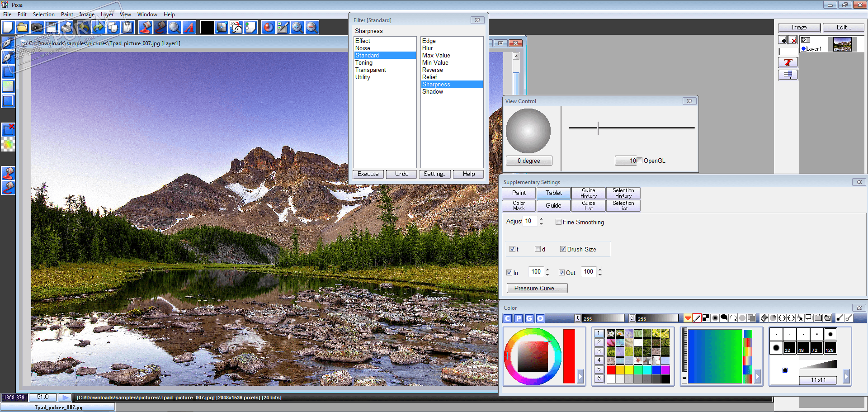The image size is (868, 412).
Task: Expand the color wheel panel arrow
Action: (x=580, y=376)
